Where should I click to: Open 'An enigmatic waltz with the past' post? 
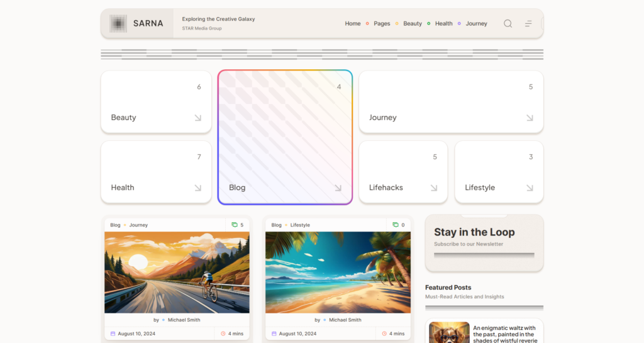tap(505, 334)
